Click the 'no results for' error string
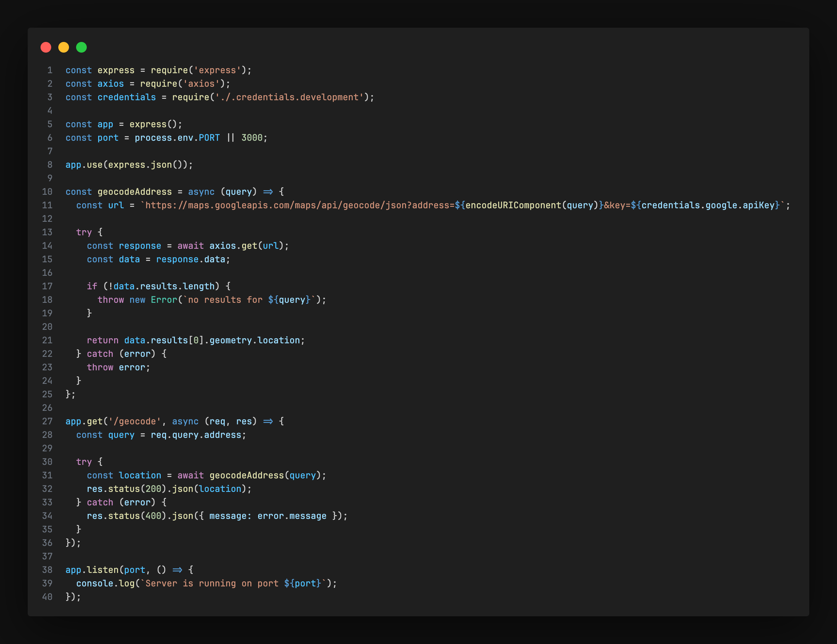The height and width of the screenshot is (644, 837). pyautogui.click(x=225, y=300)
